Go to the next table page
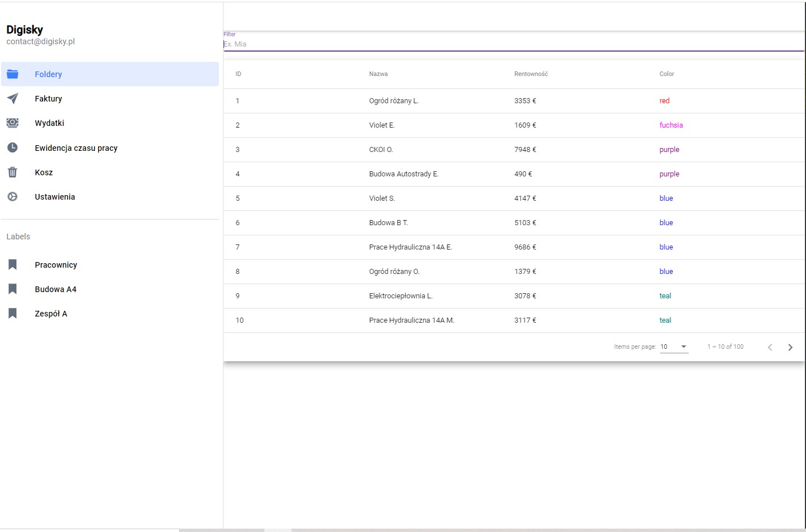 [790, 347]
